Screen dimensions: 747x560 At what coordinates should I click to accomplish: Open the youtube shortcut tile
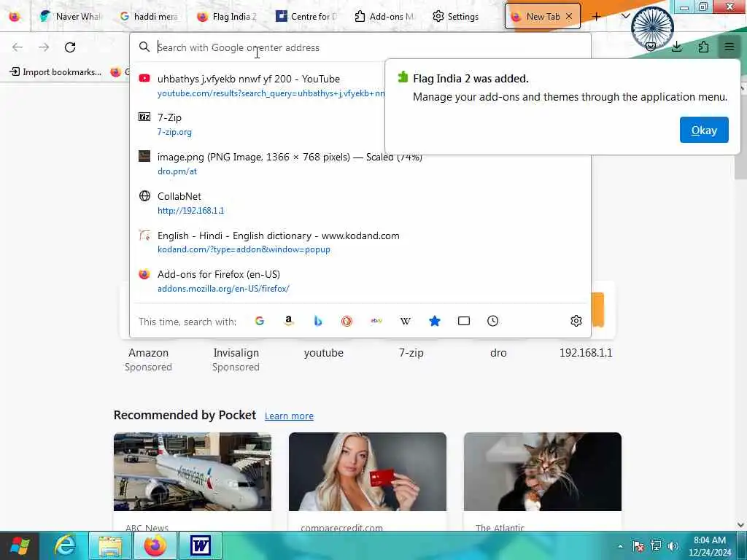(x=323, y=353)
